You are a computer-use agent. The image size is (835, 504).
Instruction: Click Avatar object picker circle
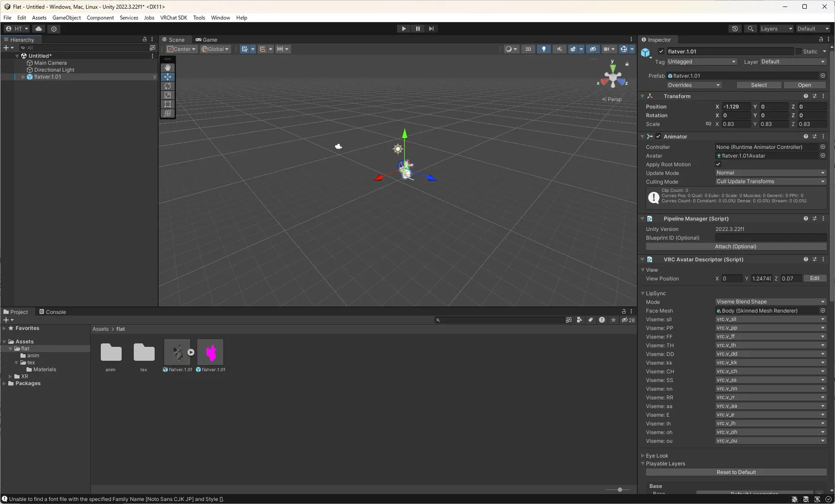823,156
